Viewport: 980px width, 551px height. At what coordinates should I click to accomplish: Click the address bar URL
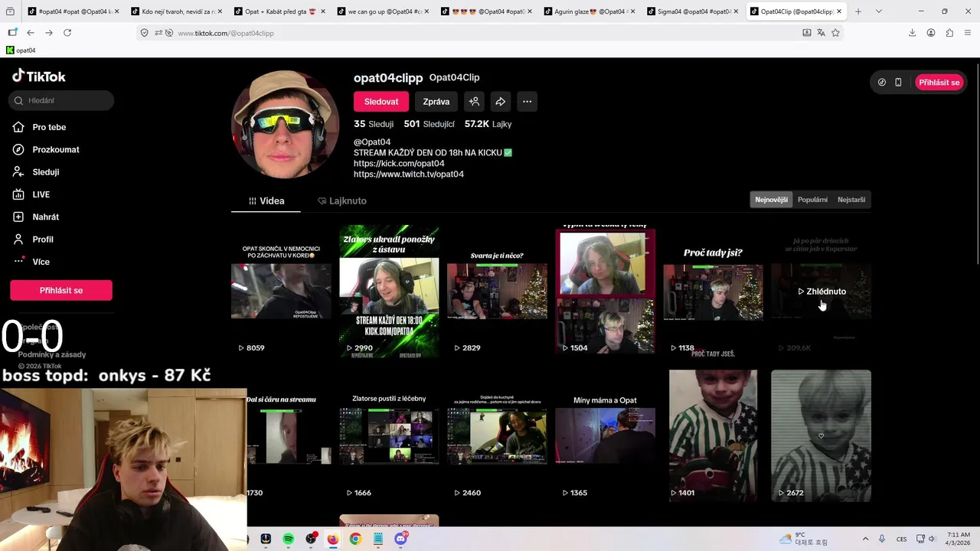tap(226, 33)
